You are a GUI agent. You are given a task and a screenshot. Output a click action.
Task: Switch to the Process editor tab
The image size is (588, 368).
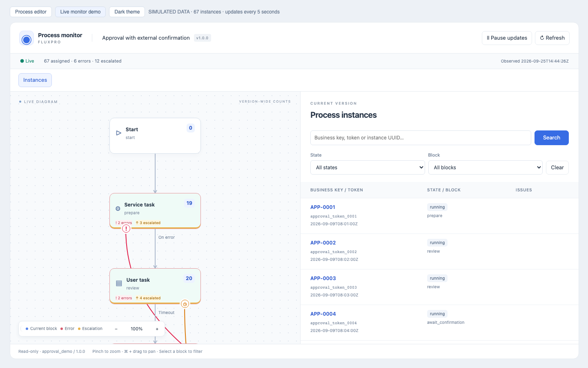[31, 12]
